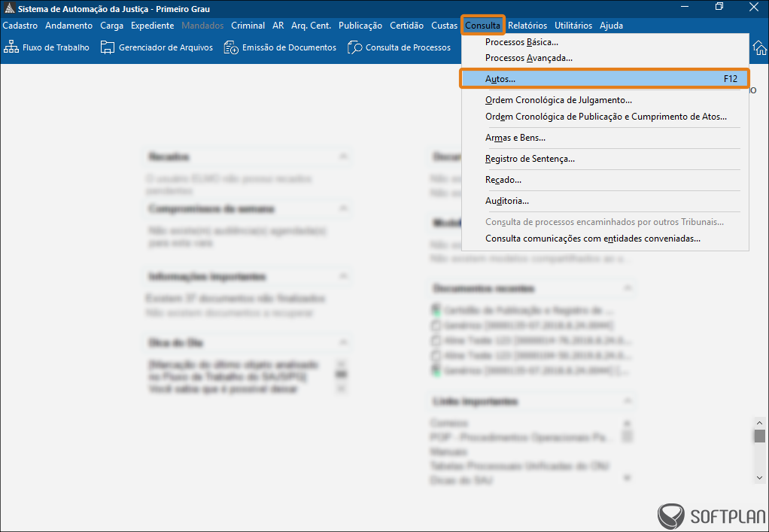Click the window minimize button
This screenshot has height=532, width=769.
[x=685, y=7]
